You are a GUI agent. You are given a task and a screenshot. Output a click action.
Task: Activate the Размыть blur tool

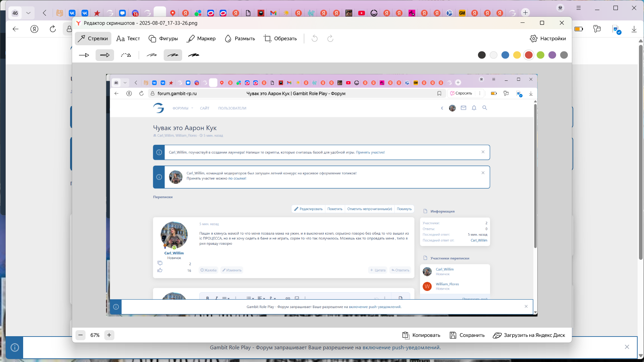click(240, 39)
